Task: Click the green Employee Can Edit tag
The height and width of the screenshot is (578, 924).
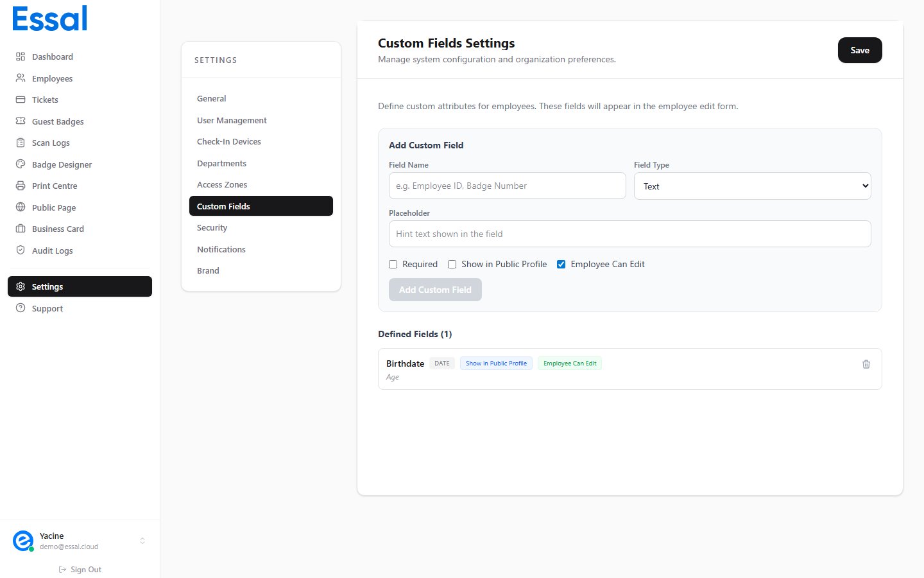Action: (570, 363)
